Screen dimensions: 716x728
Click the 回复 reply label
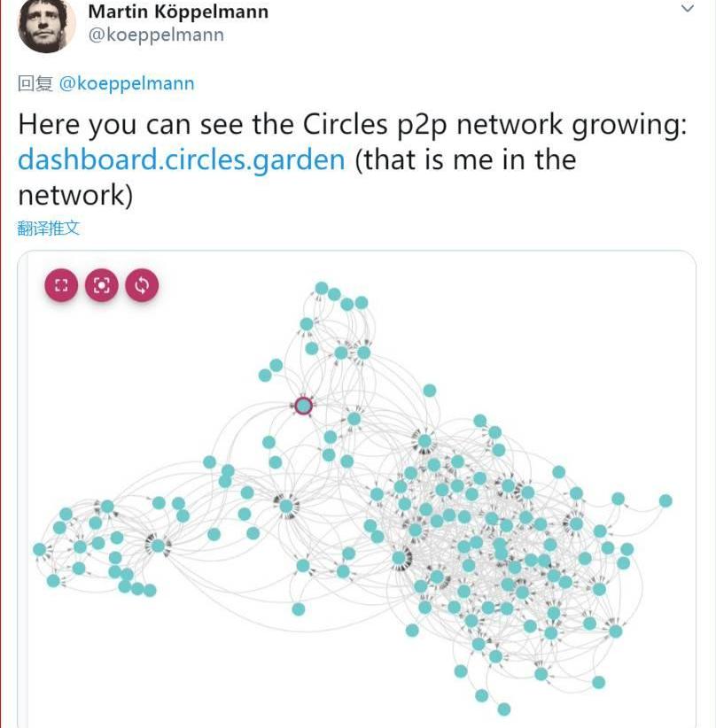point(35,83)
